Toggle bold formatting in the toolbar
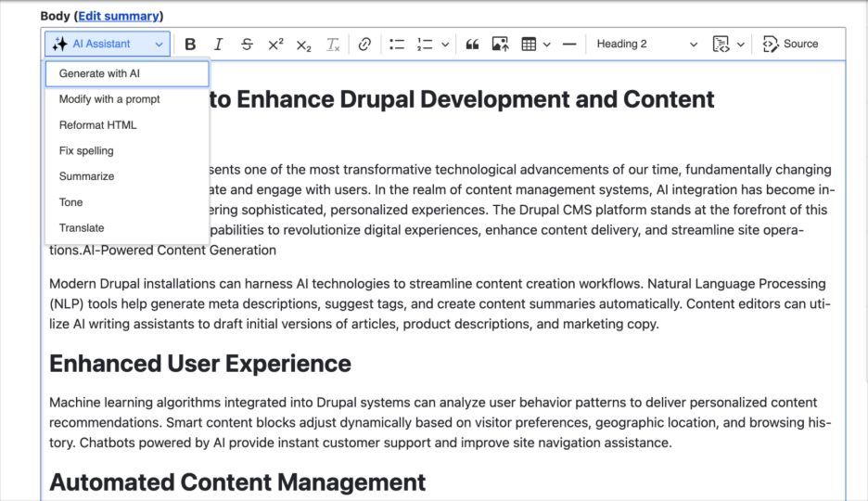 click(190, 44)
